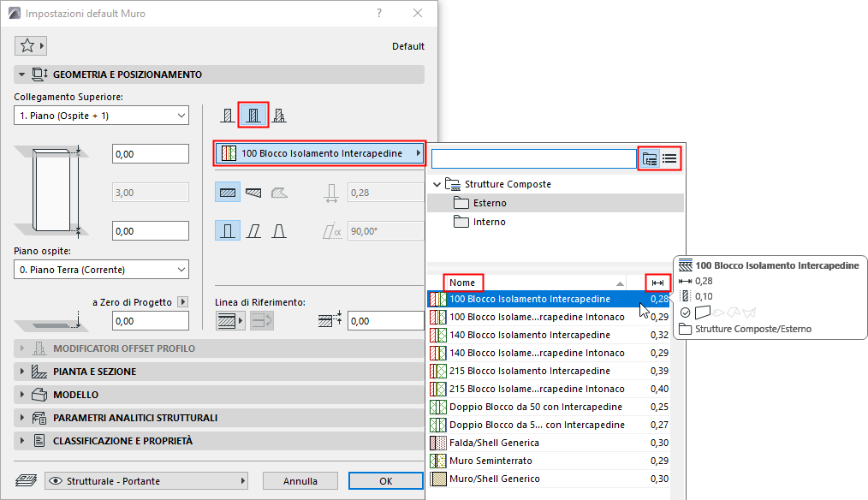The image size is (868, 500).
Task: Select Muro/Shell Generico composite
Action: pos(550,479)
